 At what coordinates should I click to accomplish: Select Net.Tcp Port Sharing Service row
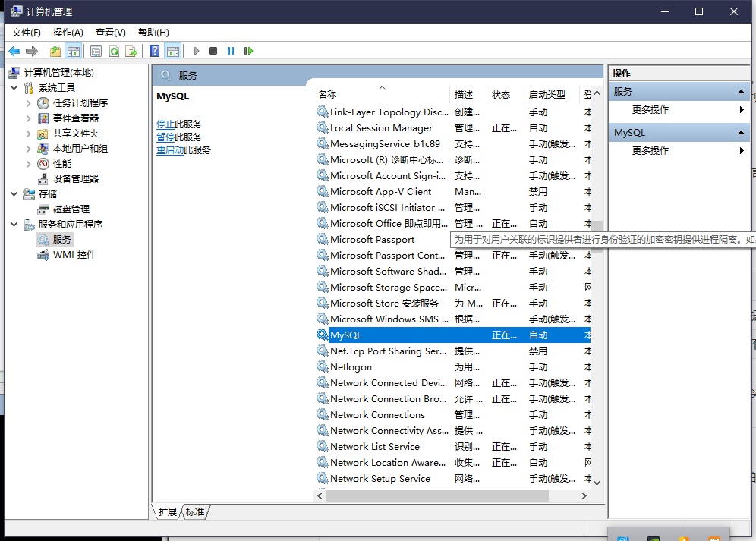(453, 351)
